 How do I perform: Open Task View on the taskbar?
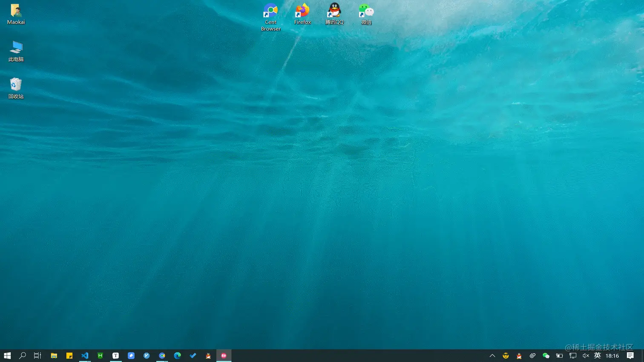point(37,356)
